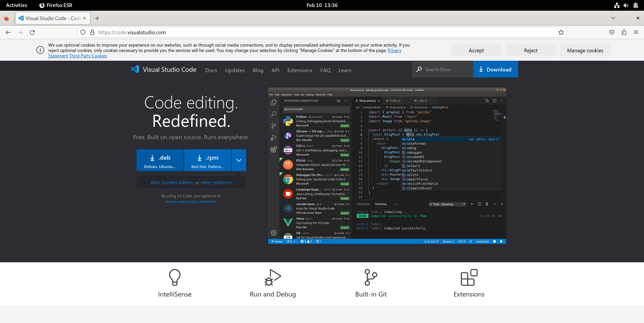Click the Built-in Git branch icon

point(371,277)
